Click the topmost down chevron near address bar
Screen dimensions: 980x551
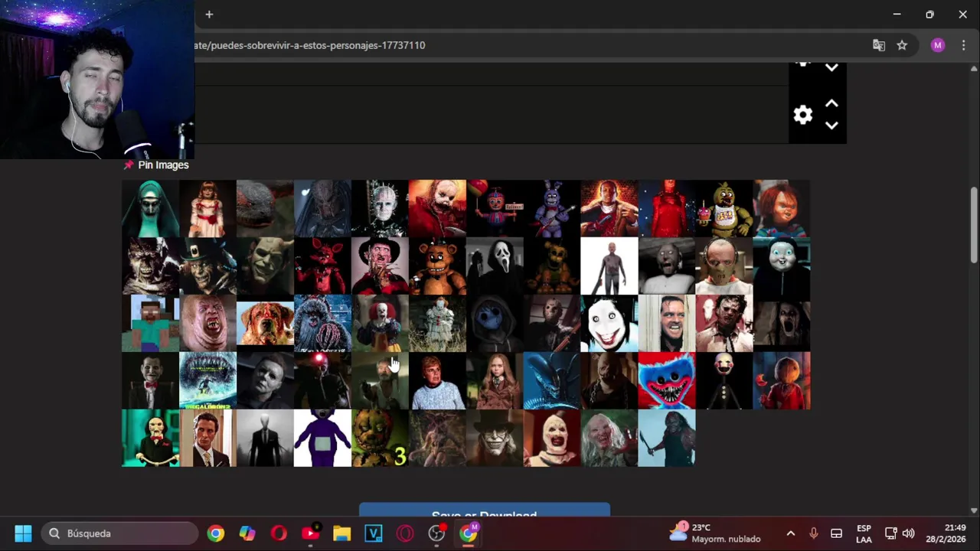click(831, 67)
